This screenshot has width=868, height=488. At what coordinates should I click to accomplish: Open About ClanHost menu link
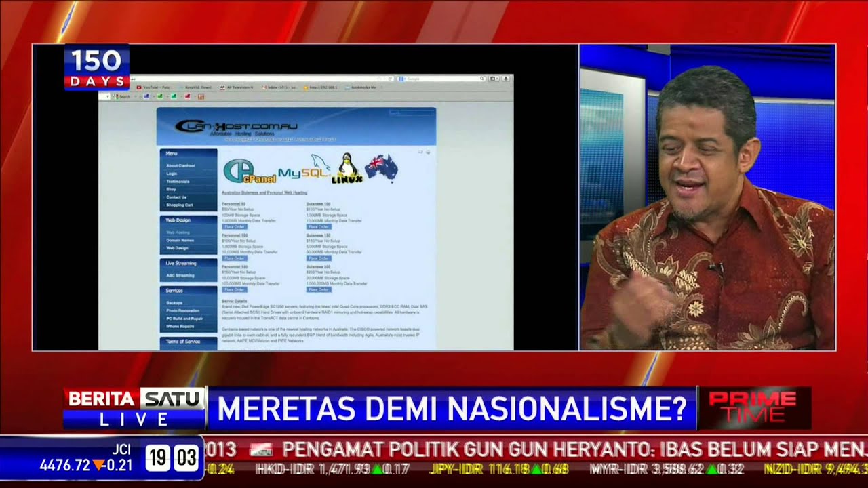click(x=181, y=165)
